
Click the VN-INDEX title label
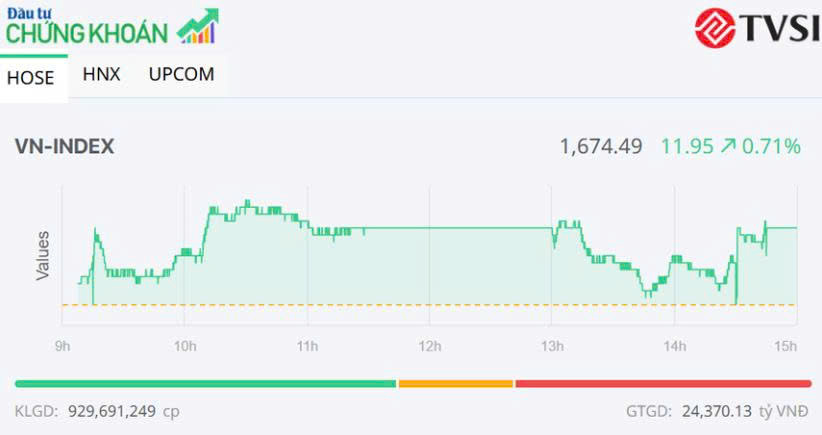point(65,146)
